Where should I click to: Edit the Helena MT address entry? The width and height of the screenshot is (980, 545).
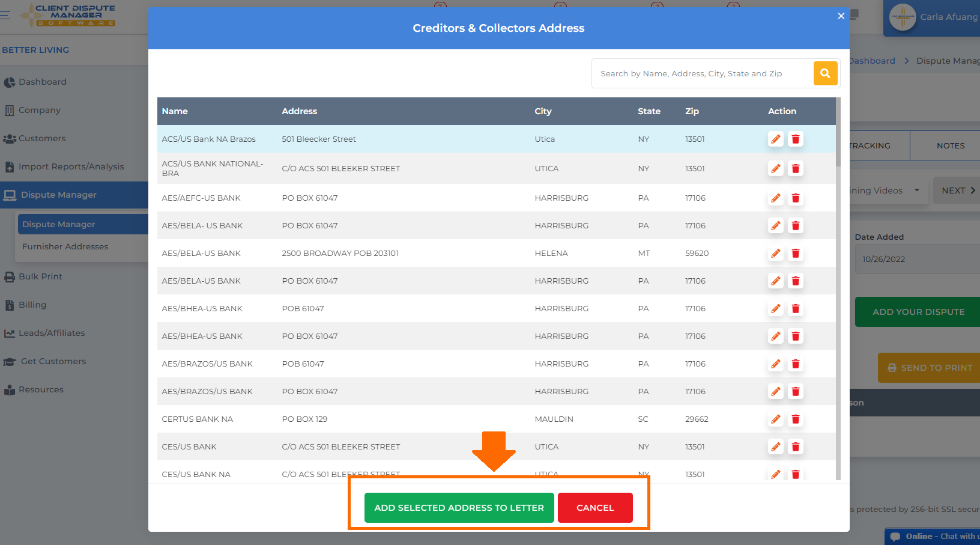tap(776, 253)
